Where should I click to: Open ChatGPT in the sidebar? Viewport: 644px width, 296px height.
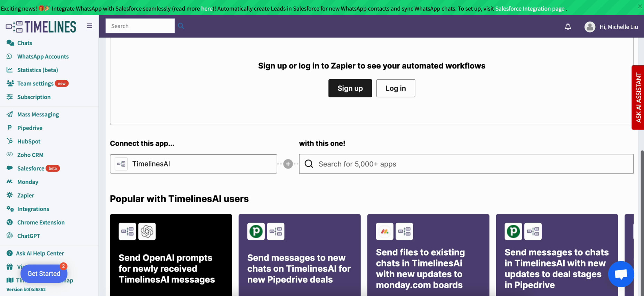click(29, 236)
